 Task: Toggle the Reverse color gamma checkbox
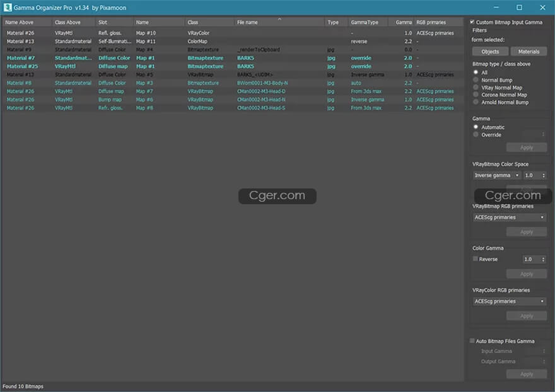click(476, 259)
